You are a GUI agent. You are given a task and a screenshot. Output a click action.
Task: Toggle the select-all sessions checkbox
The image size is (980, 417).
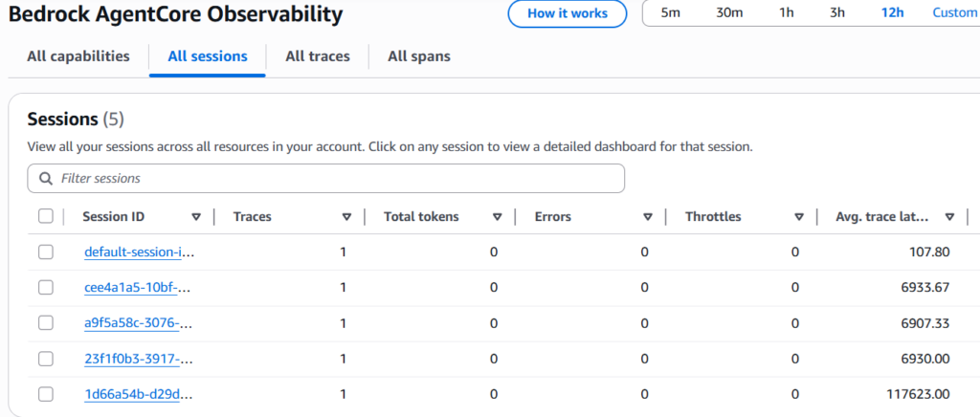46,216
